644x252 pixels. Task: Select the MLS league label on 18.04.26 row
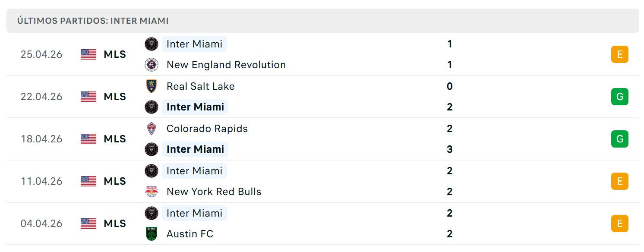tap(115, 139)
